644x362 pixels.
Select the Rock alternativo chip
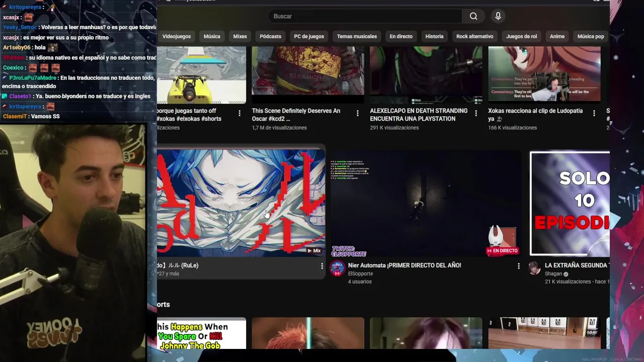[474, 36]
